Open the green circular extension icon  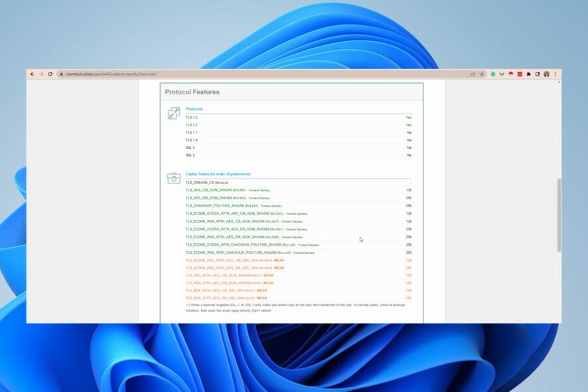493,74
